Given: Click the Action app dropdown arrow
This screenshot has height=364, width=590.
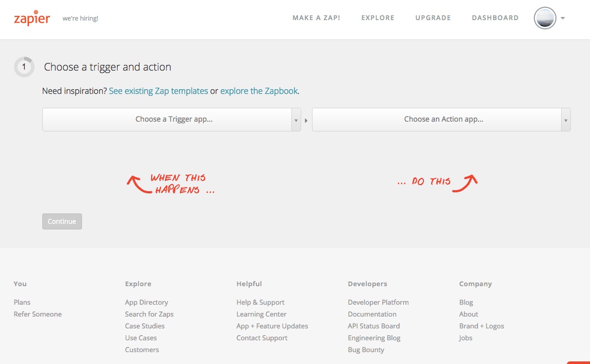Looking at the screenshot, I should (x=566, y=120).
